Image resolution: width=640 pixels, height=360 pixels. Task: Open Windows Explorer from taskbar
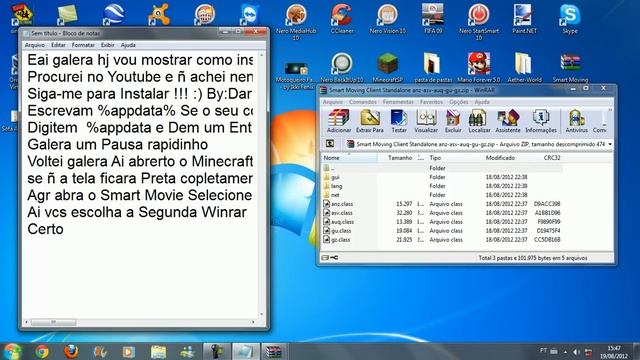(158, 351)
